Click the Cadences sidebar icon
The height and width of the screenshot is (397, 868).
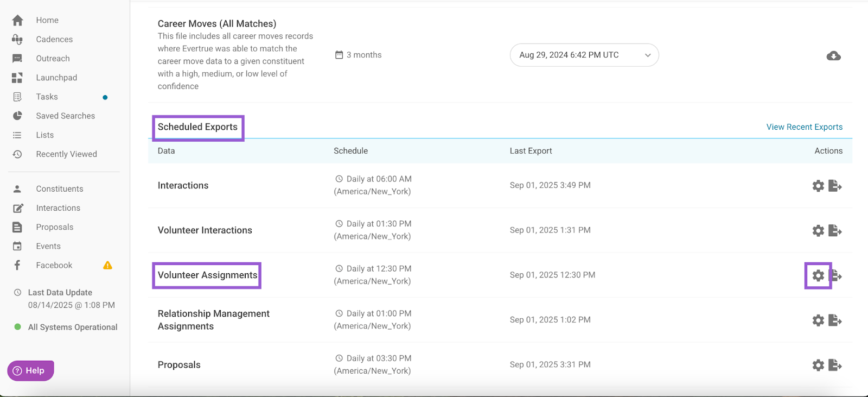pyautogui.click(x=17, y=39)
